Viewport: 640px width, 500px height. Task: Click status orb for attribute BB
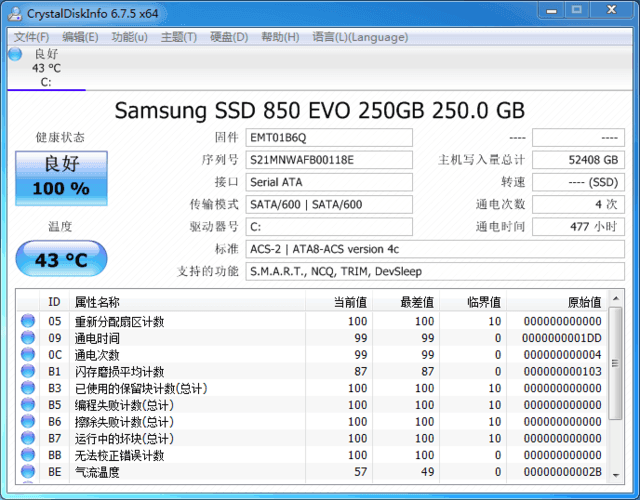pos(28,455)
